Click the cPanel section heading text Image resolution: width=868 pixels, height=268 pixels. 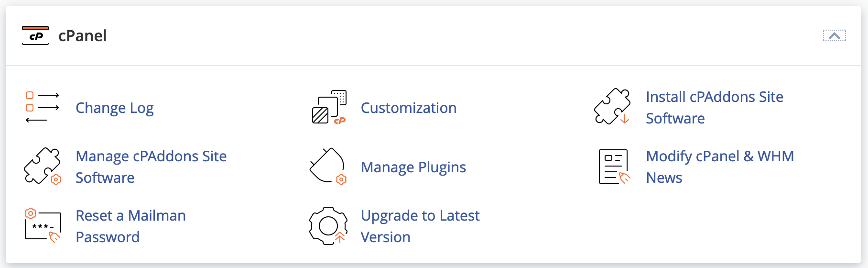click(x=82, y=36)
